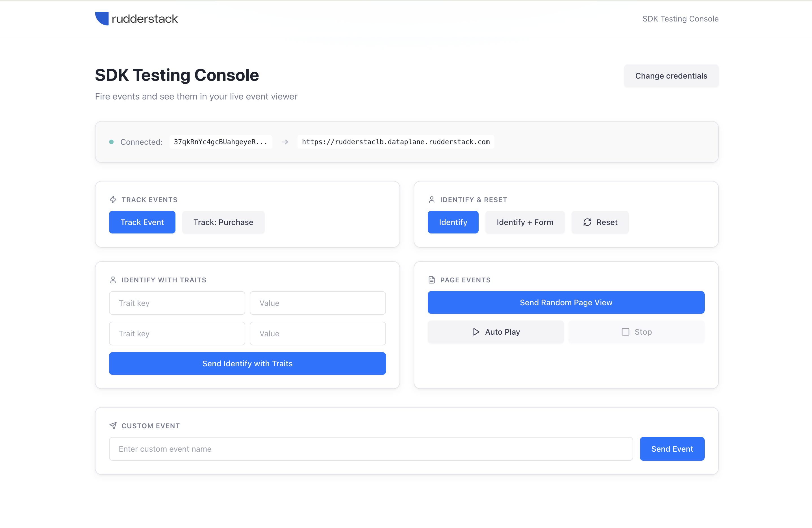
Task: Enable Auto Play for page events
Action: coord(495,332)
